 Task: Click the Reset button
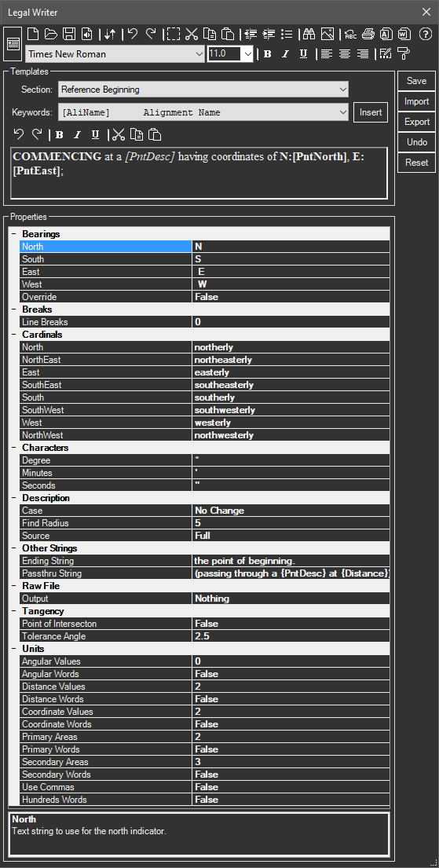pos(416,163)
